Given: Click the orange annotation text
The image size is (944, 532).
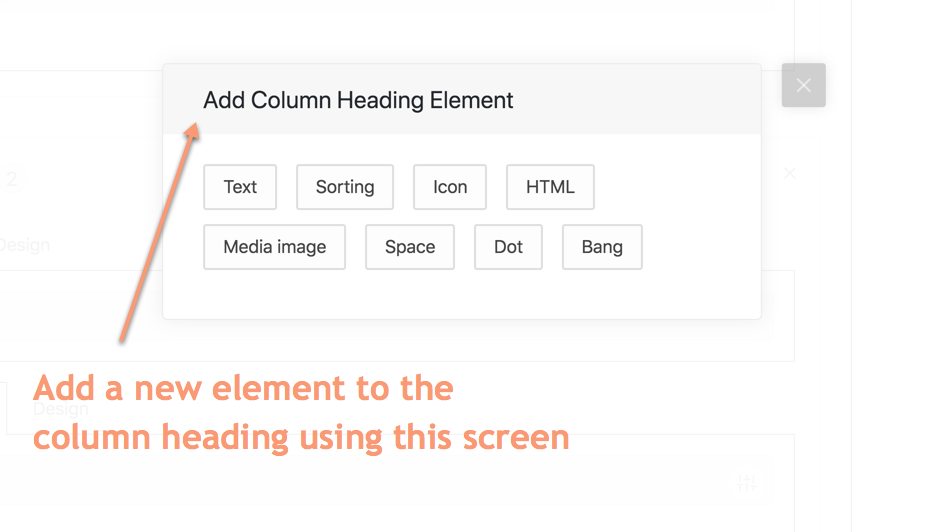Looking at the screenshot, I should click(300, 412).
